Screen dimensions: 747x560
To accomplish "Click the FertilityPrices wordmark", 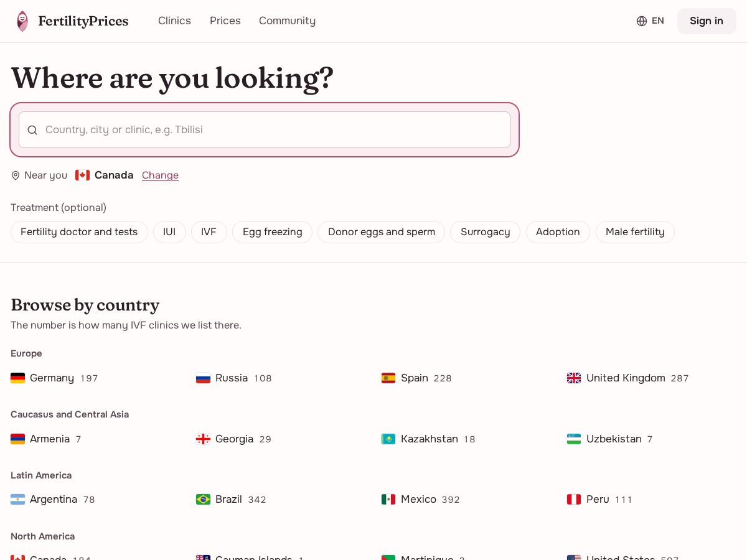I will [x=83, y=21].
